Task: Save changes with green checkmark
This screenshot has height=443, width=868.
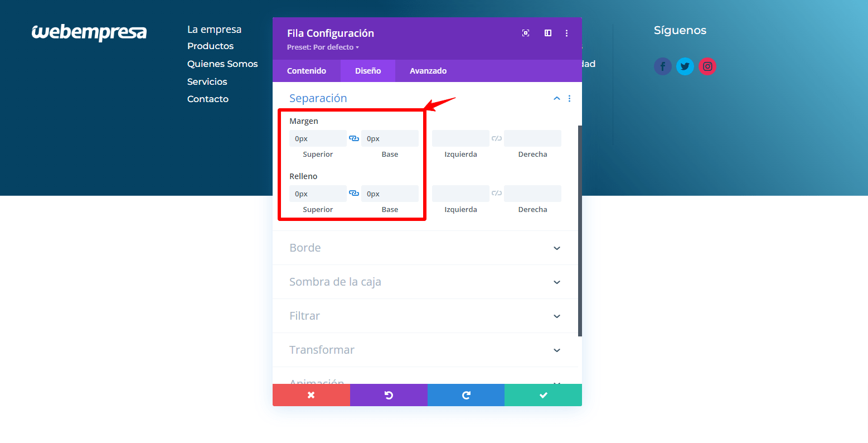Action: (x=543, y=395)
